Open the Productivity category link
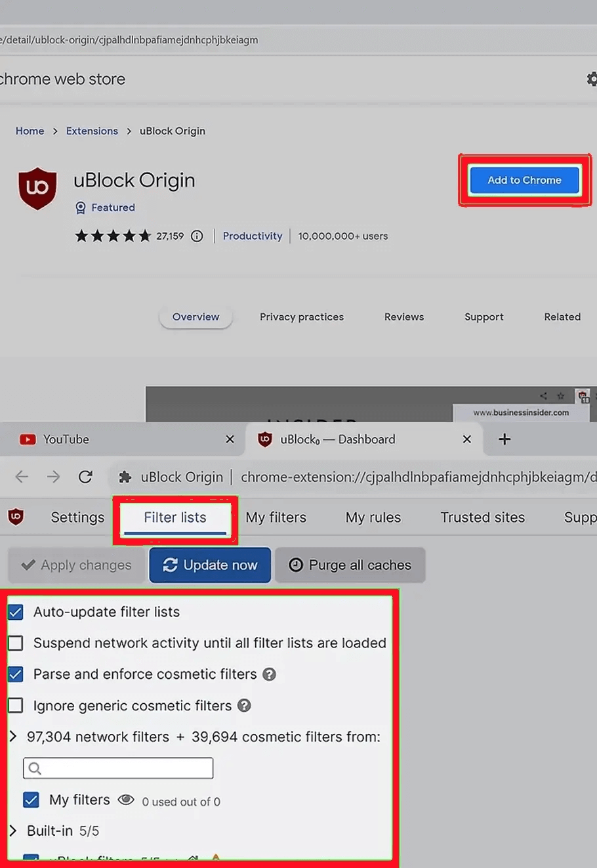 [253, 236]
